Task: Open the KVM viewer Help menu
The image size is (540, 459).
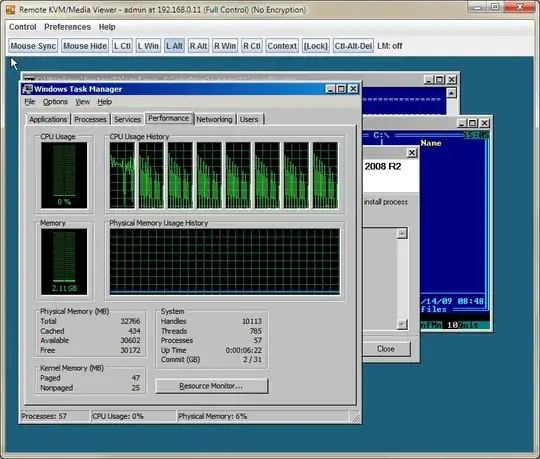Action: [107, 27]
